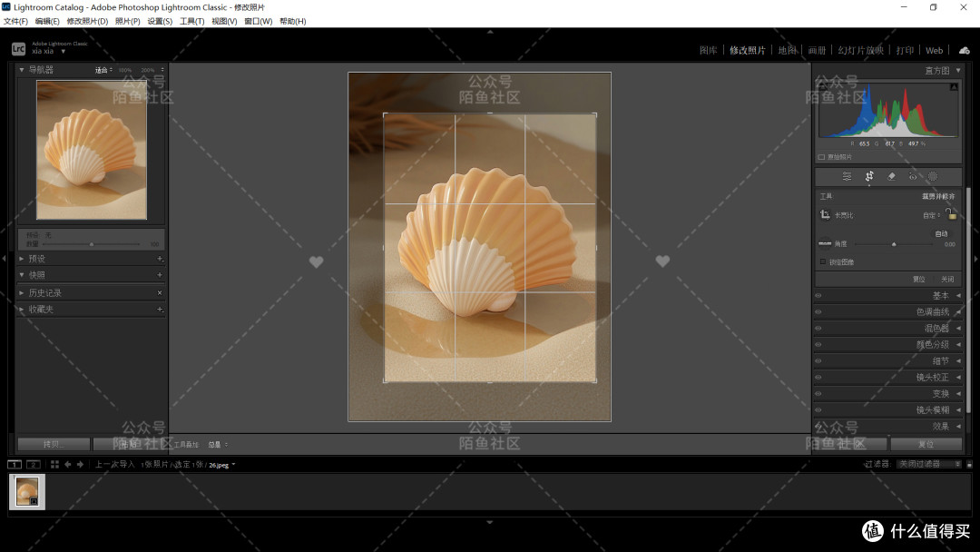Select the Crop and rotate tool icon

(x=868, y=176)
